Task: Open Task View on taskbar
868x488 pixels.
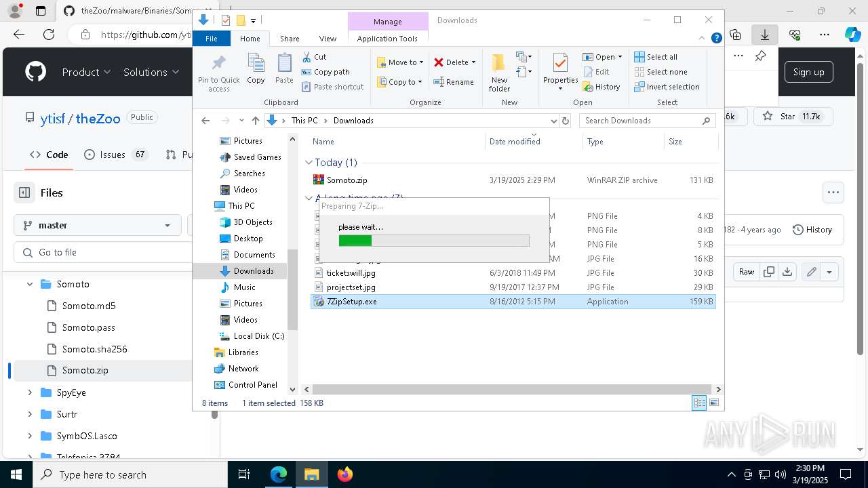Action: [244, 474]
